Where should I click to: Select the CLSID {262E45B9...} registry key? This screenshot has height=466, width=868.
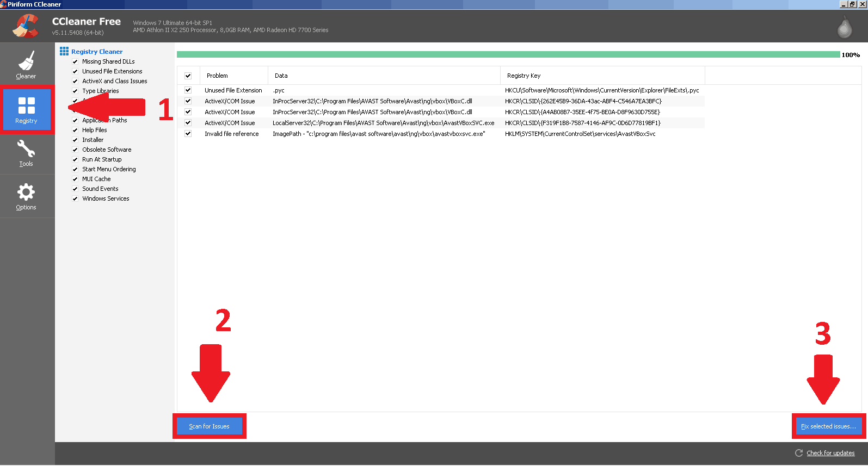click(583, 101)
